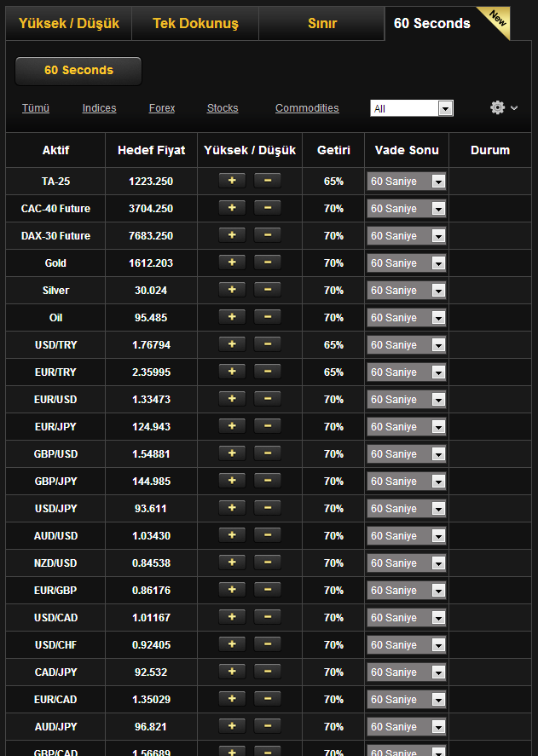Open the expiry dropdown for EUR/JPY
This screenshot has width=538, height=756.
[x=407, y=427]
